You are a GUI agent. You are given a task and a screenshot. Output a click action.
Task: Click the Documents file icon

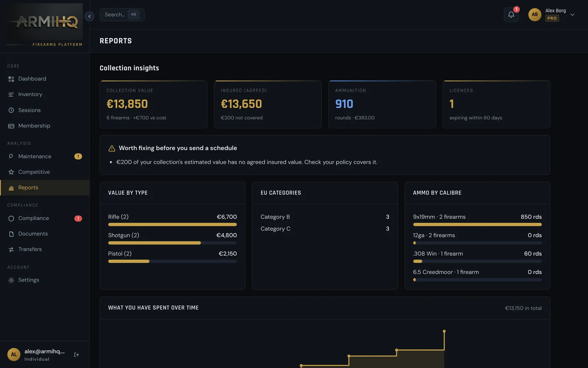tap(11, 234)
